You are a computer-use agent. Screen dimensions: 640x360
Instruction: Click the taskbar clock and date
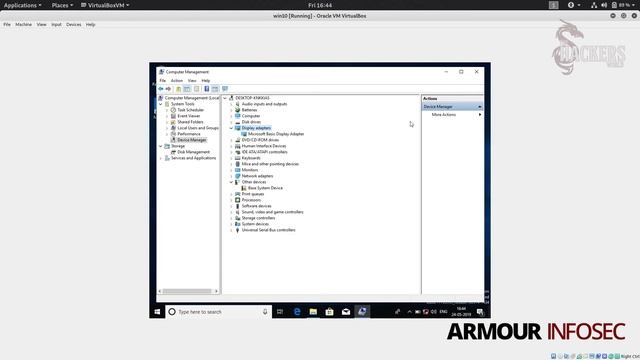click(461, 312)
